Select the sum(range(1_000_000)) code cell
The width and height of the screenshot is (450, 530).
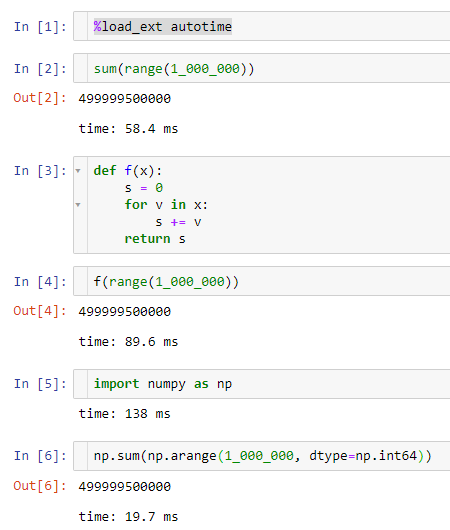point(262,68)
